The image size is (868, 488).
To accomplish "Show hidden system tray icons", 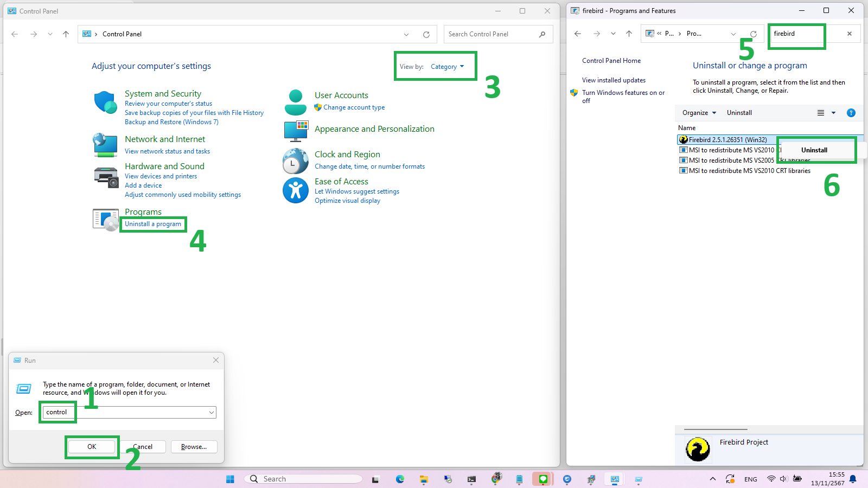I will pos(713,479).
